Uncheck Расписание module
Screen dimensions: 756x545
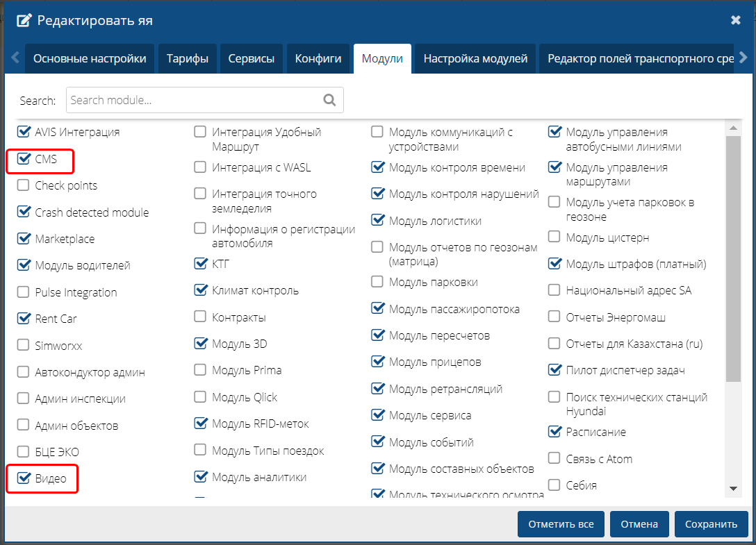(554, 432)
